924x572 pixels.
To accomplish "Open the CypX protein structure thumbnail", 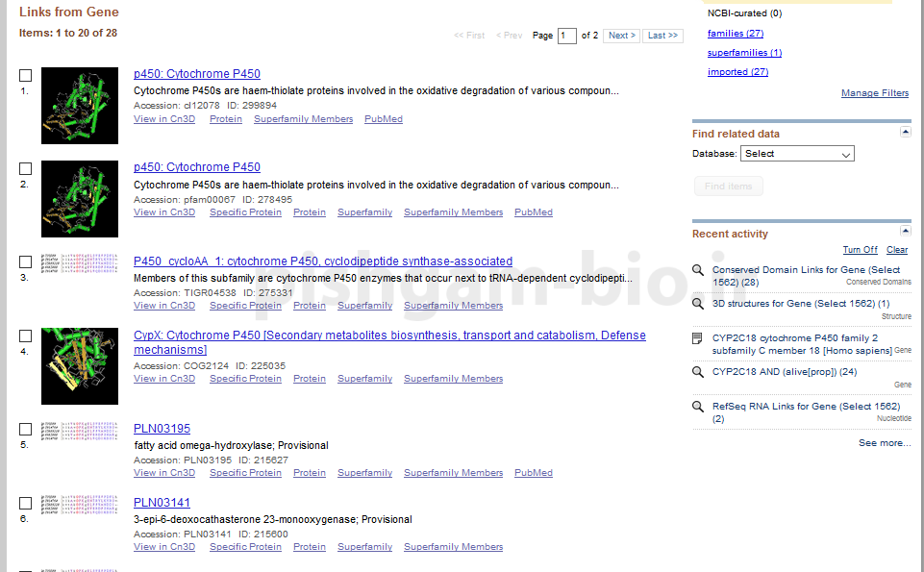I will point(80,366).
